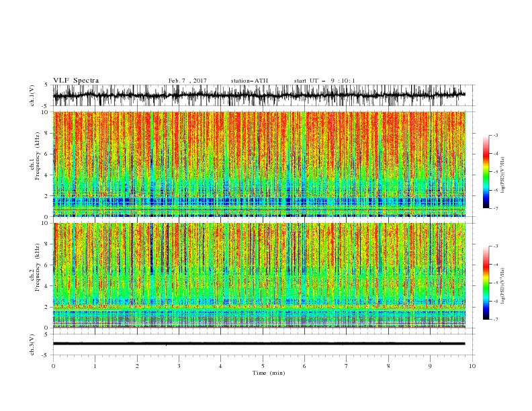Click the "8" kHz tick on ch.1 frequency axis

[x=47, y=133]
